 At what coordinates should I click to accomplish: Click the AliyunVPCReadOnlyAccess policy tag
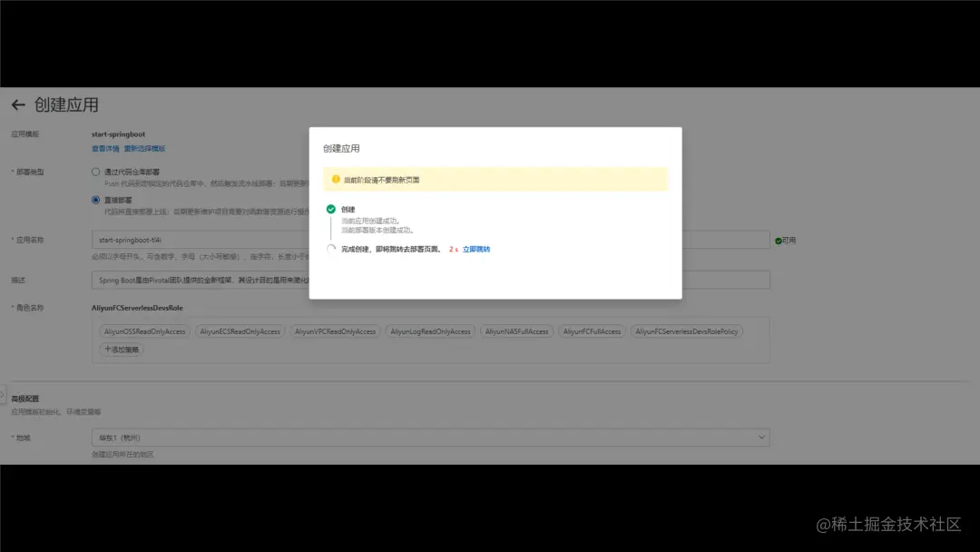[x=335, y=331]
